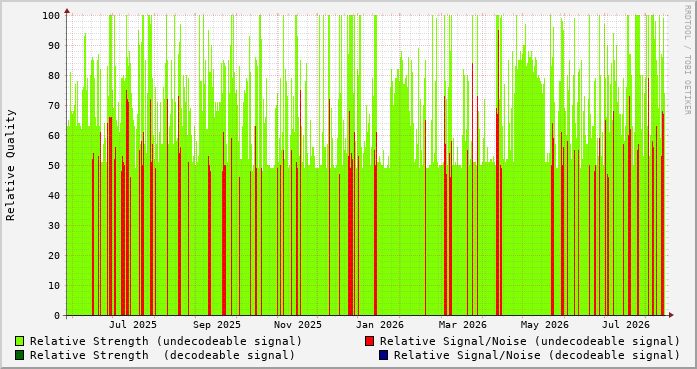Click the red Signal/Noise legend swatch
The width and height of the screenshot is (697, 369).
point(369,341)
